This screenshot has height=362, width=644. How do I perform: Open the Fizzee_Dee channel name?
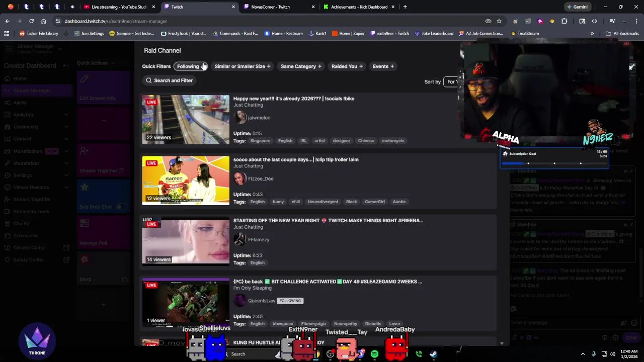coord(261,178)
